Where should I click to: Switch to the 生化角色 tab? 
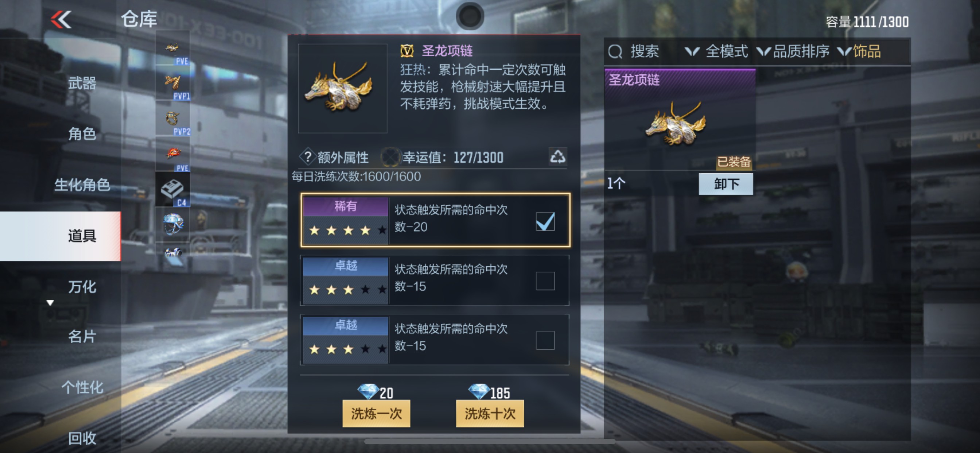tap(82, 185)
